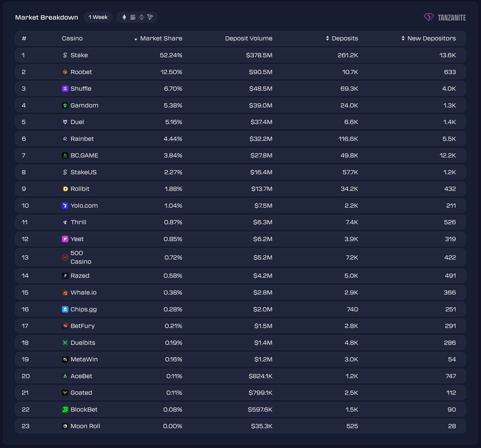Toggle the Ethereum chain filter icon
481x448 pixels.
(124, 17)
